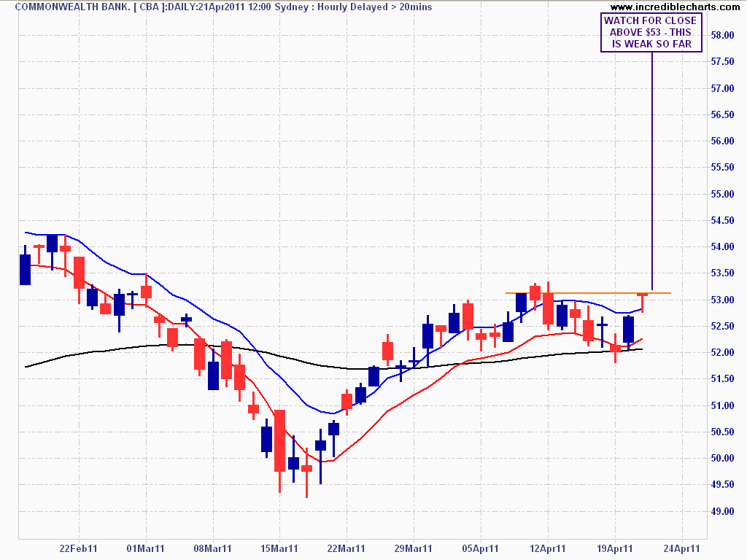Image resolution: width=747 pixels, height=560 pixels.
Task: Click the 15Mar11 date label
Action: pyautogui.click(x=279, y=548)
